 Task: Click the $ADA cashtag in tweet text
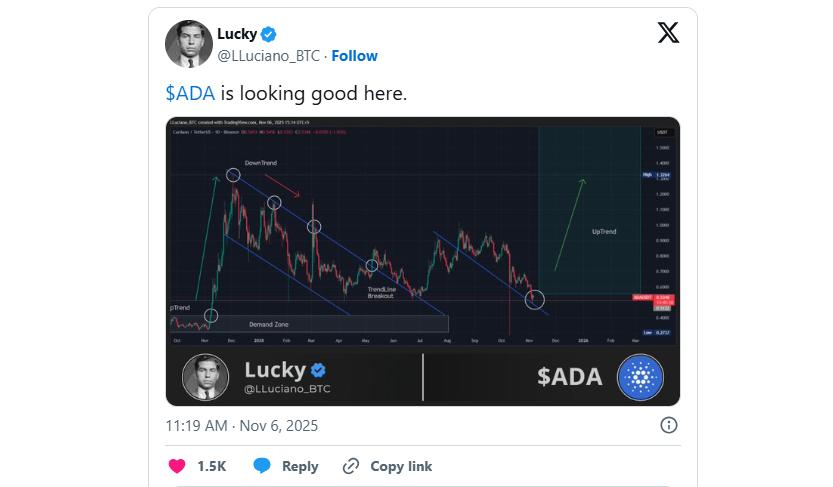click(x=188, y=94)
